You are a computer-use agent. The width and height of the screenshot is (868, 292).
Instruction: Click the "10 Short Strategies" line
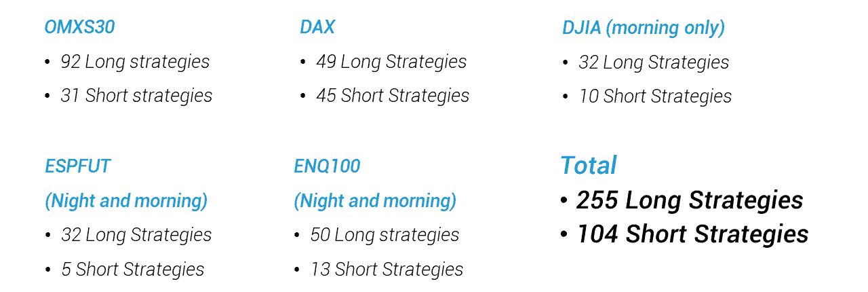[x=655, y=96]
